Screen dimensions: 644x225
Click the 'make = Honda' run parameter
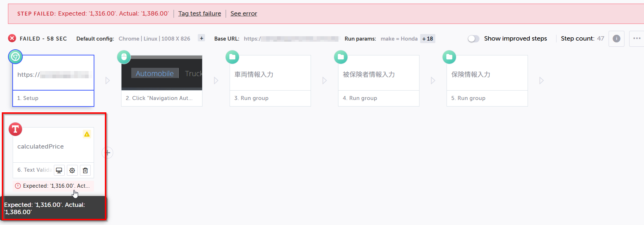pyautogui.click(x=399, y=39)
